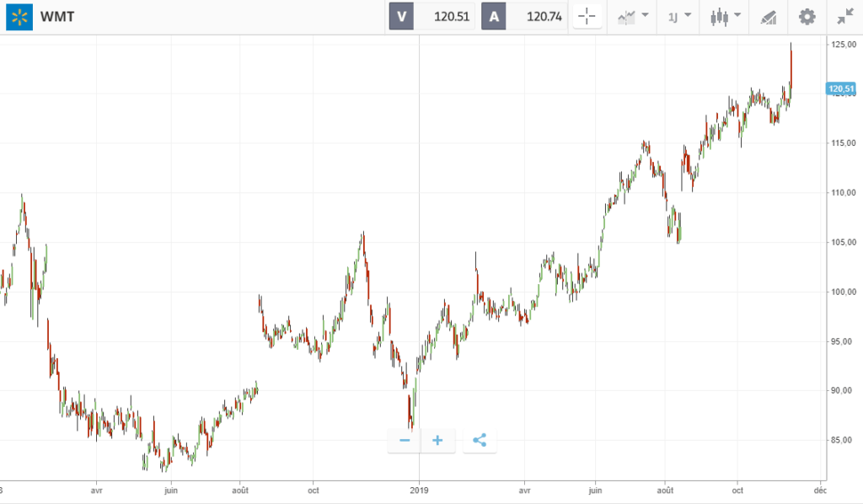The height and width of the screenshot is (504, 863).
Task: Click the 2019 label on time axis
Action: pos(419,491)
